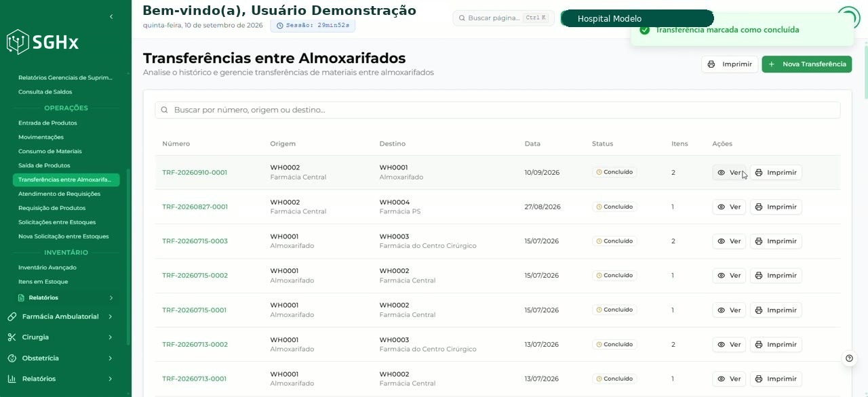Click the Relatórios document icon under Inventário
868x397 pixels.
click(x=22, y=297)
